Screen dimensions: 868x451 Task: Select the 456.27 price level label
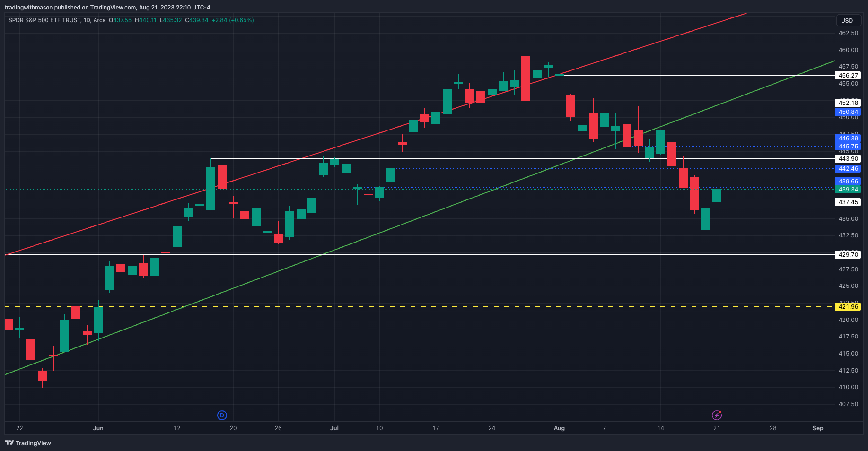click(x=848, y=76)
